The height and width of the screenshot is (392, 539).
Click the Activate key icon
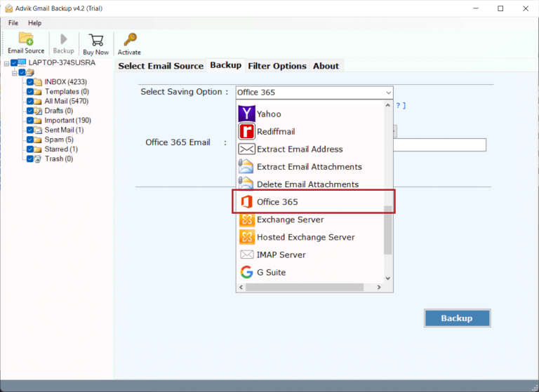point(130,39)
